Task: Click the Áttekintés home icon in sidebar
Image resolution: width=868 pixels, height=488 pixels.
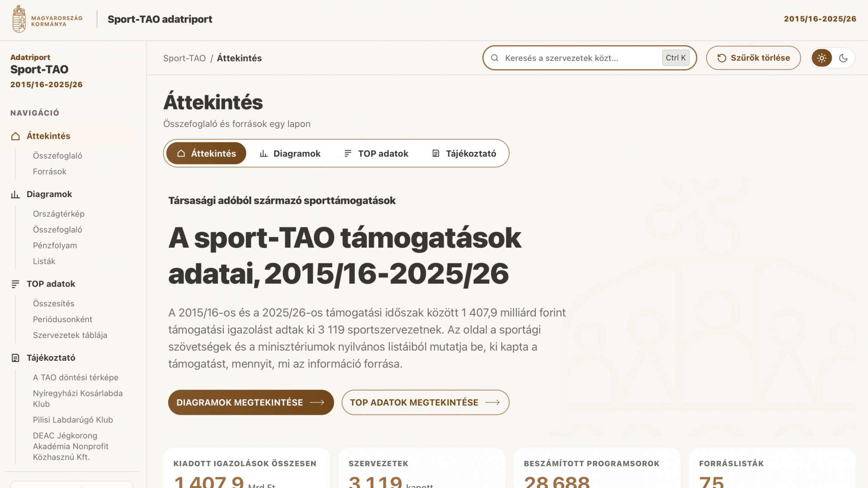Action: [x=15, y=136]
